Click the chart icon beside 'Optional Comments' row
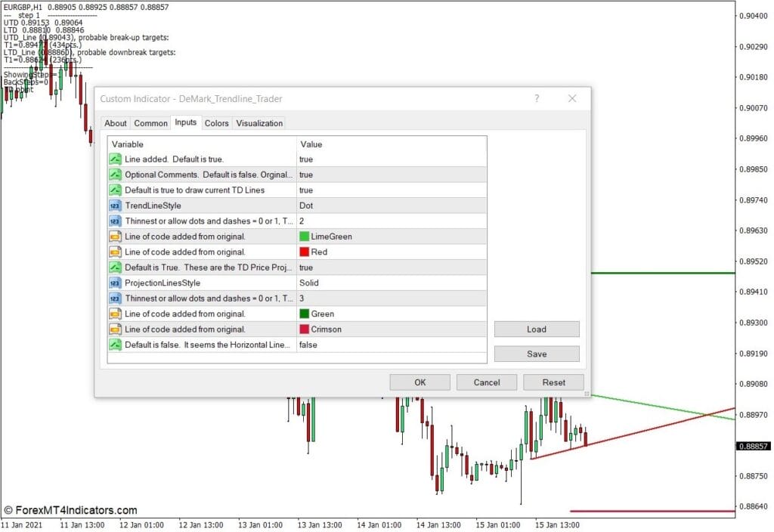The image size is (774, 532). tap(115, 175)
